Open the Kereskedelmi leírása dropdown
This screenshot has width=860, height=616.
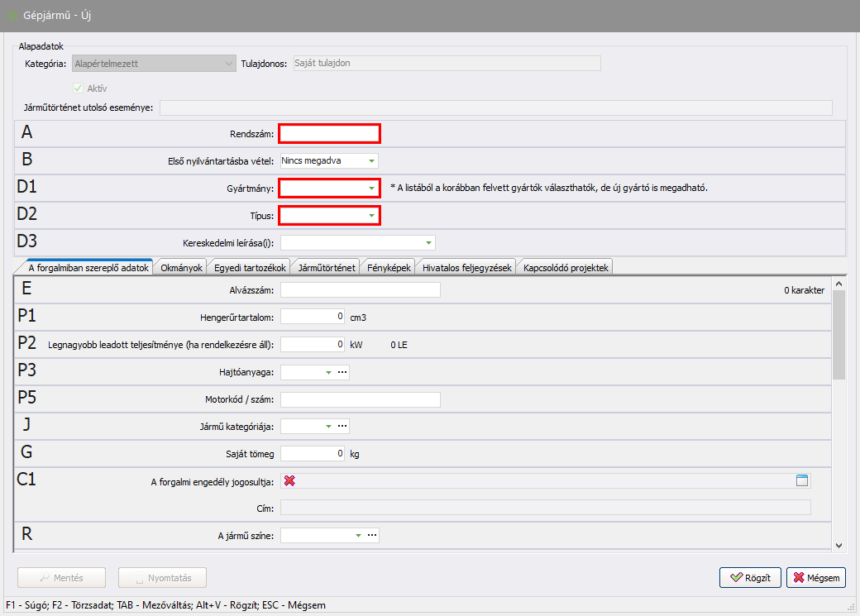coord(428,243)
